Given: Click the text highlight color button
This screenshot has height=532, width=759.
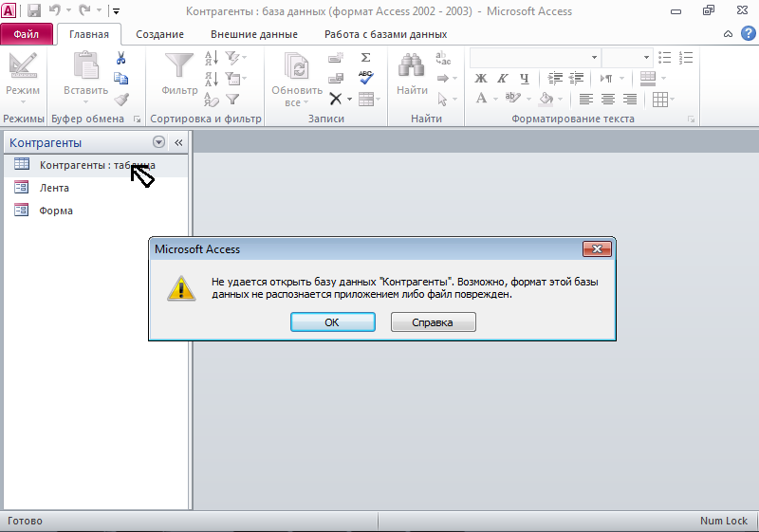Looking at the screenshot, I should [x=512, y=99].
